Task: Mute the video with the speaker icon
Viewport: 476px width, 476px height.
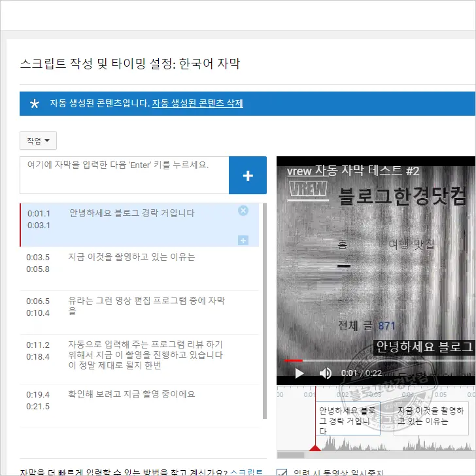Action: pos(326,373)
